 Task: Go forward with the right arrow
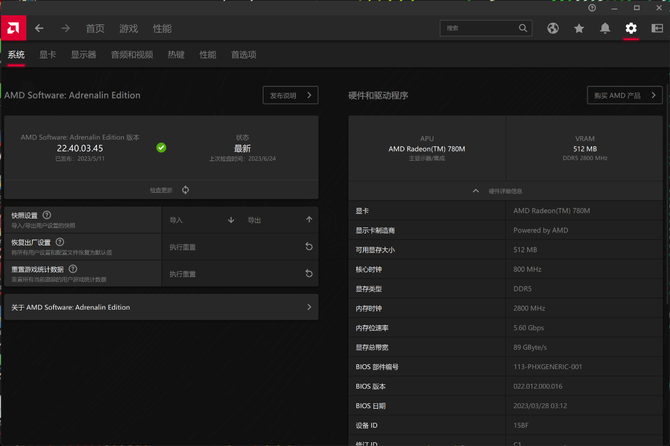tap(65, 28)
